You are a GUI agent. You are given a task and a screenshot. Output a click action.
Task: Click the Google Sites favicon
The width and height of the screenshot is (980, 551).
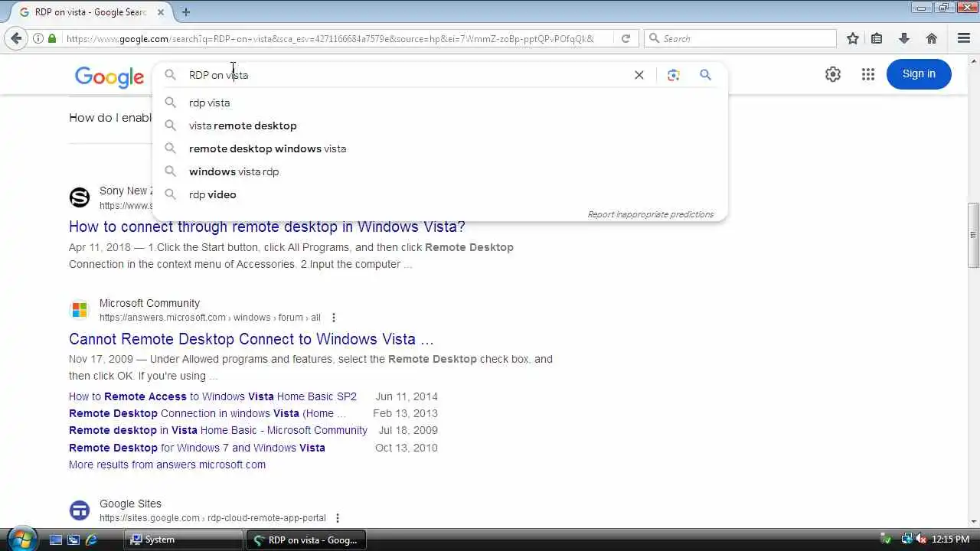(80, 510)
